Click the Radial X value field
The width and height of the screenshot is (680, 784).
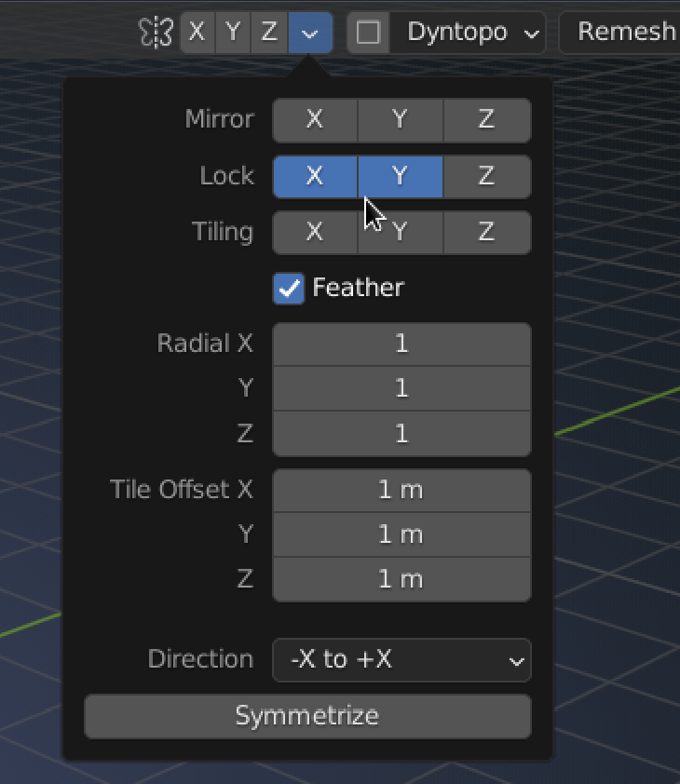pyautogui.click(x=401, y=345)
